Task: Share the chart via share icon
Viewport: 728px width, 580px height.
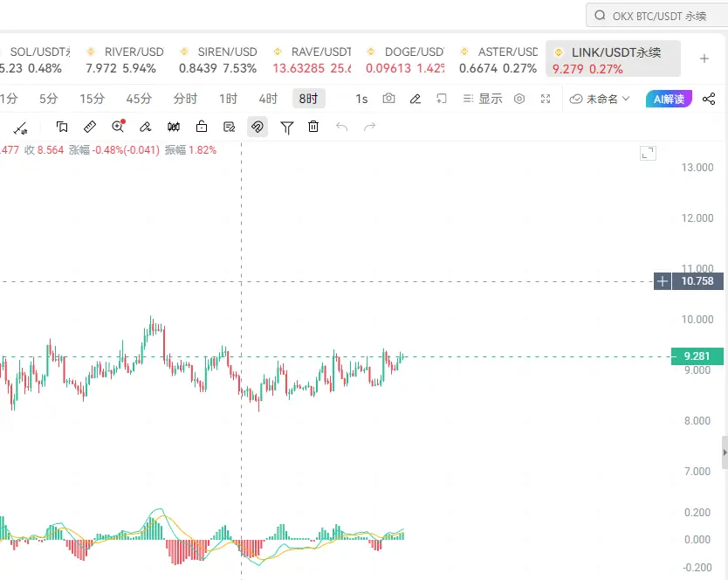Action: (709, 99)
